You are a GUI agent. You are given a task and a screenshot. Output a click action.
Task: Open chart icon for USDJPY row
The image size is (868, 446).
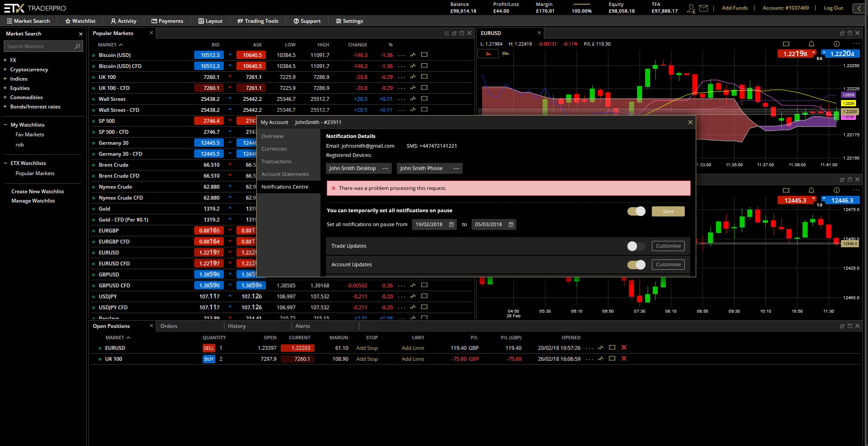pos(413,296)
